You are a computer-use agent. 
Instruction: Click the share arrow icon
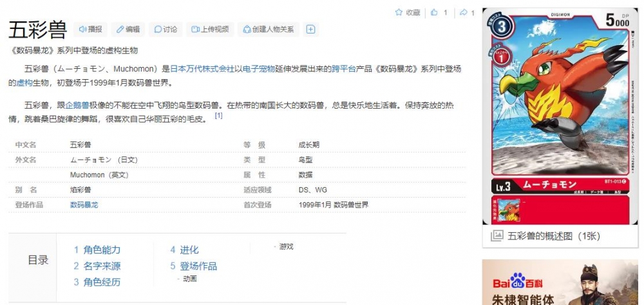463,12
